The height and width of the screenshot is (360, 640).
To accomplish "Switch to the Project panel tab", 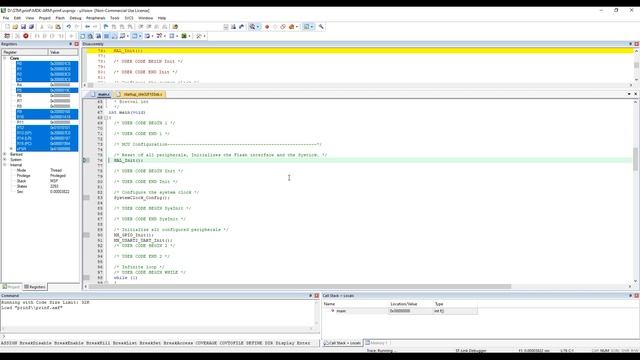I will click(11, 287).
